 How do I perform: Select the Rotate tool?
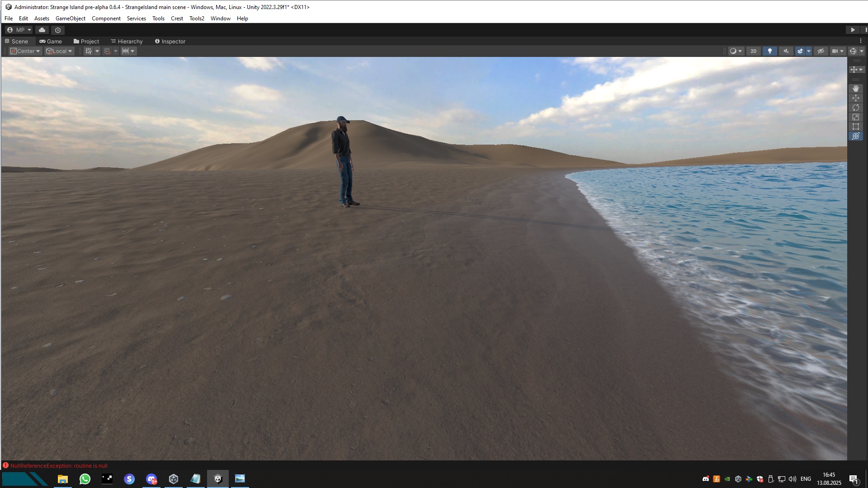[x=855, y=108]
